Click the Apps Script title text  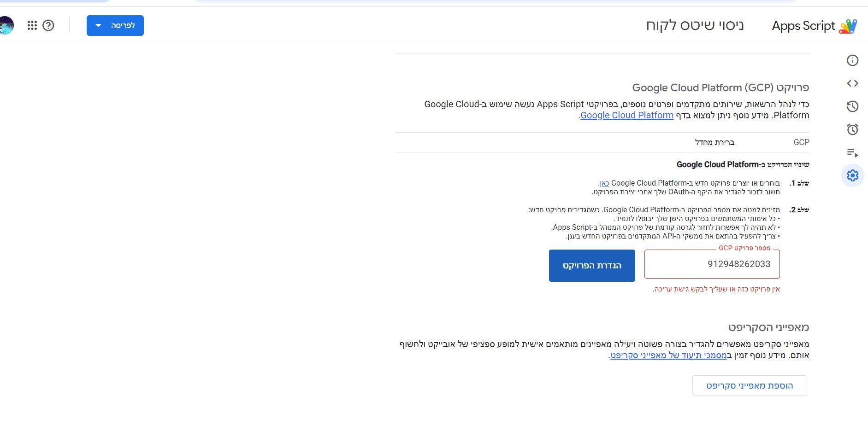(x=803, y=26)
